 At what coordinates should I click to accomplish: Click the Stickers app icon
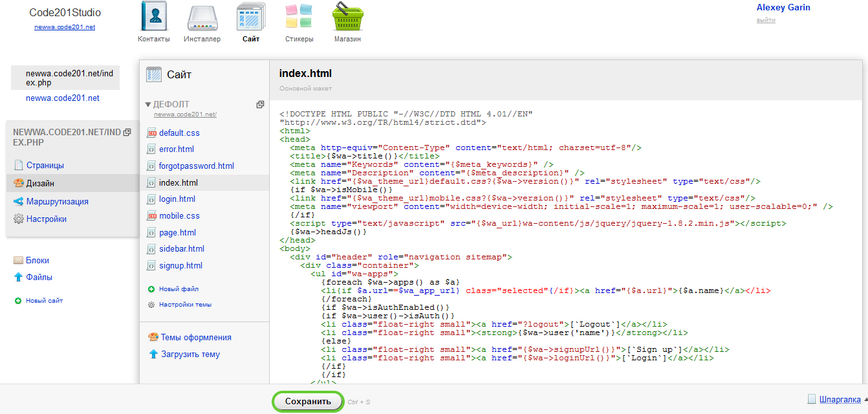299,17
